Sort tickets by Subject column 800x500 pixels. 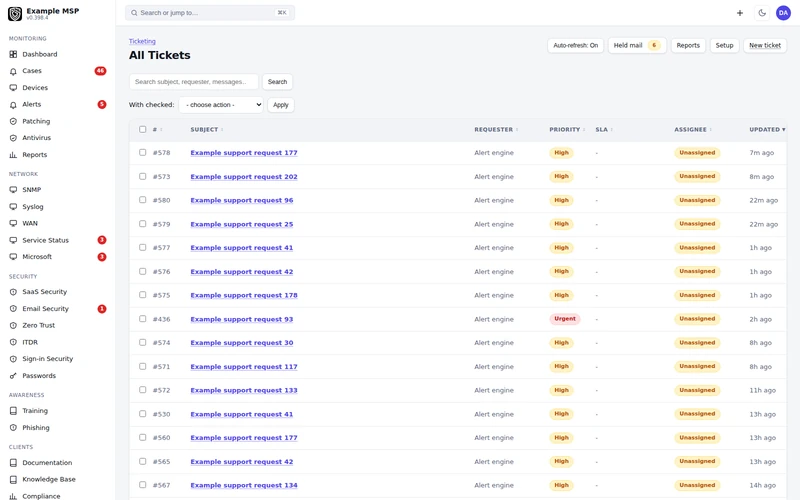click(207, 130)
